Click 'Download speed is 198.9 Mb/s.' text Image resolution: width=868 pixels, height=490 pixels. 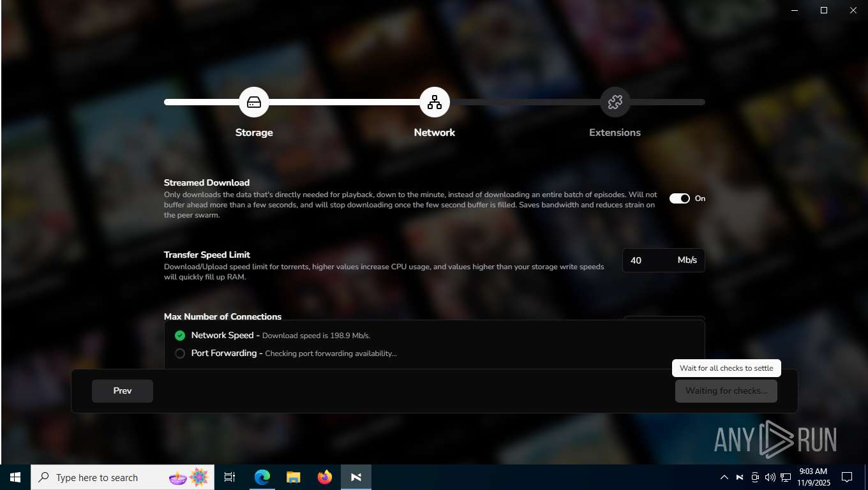pos(316,336)
